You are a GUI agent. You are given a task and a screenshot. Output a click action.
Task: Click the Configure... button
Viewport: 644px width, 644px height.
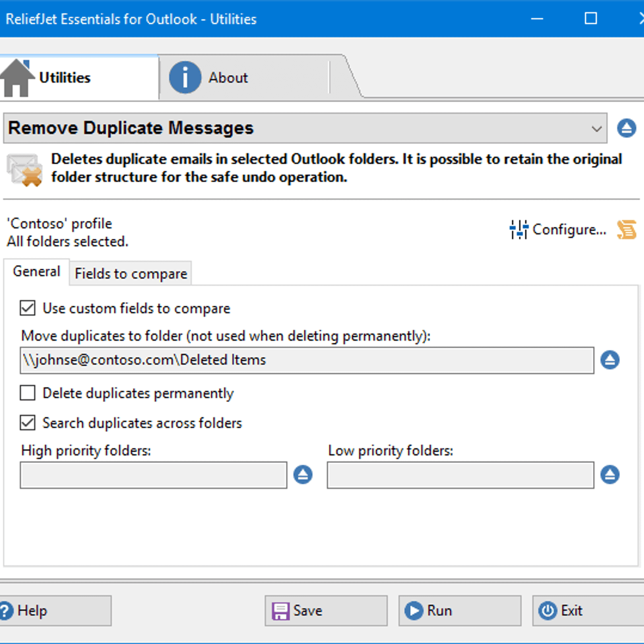tap(558, 229)
